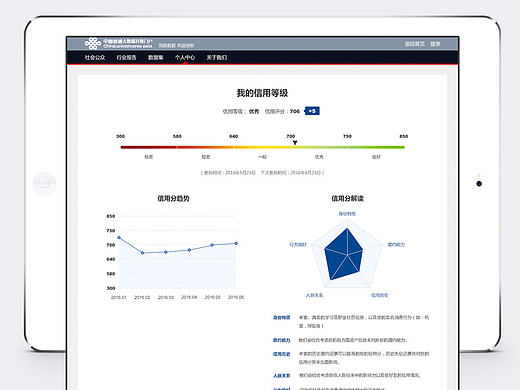Click the 580 label above the credit scale

coord(177,136)
